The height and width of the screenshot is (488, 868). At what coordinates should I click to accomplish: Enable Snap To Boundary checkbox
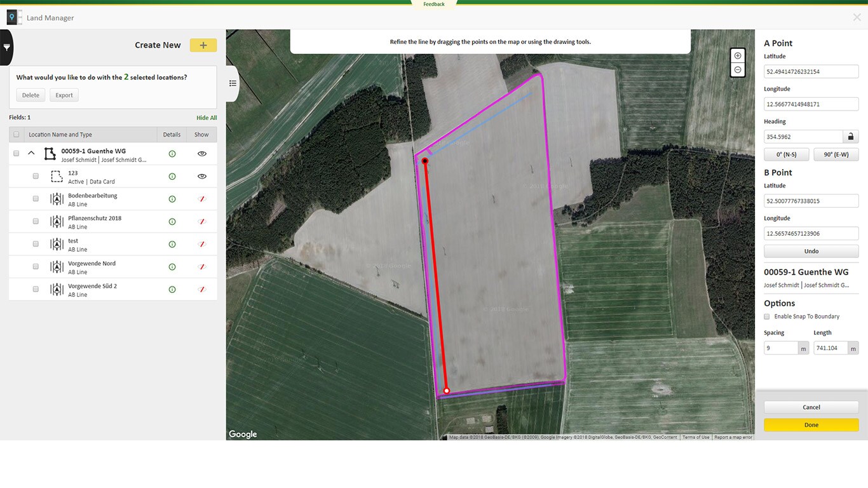point(767,316)
